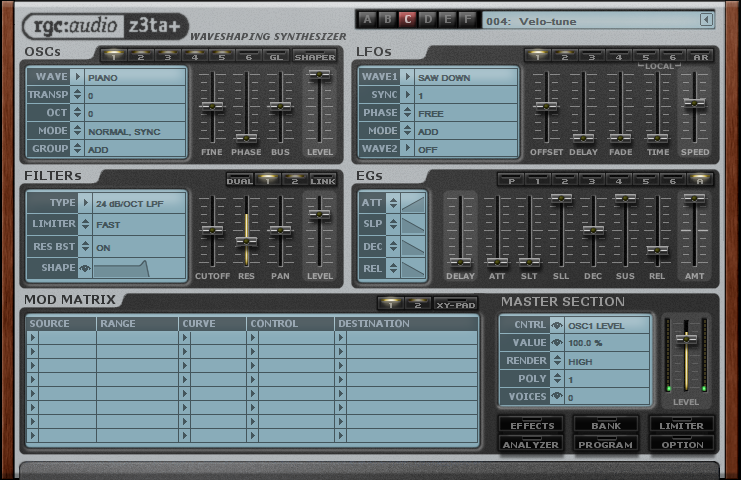
Task: Click the POLY stepper arrows
Action: 557,379
